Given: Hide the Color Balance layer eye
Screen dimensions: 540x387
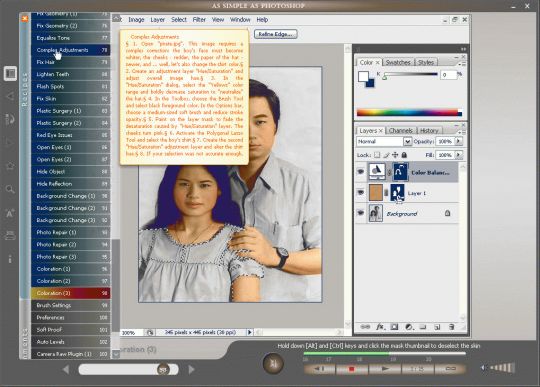Looking at the screenshot, I should [361, 171].
